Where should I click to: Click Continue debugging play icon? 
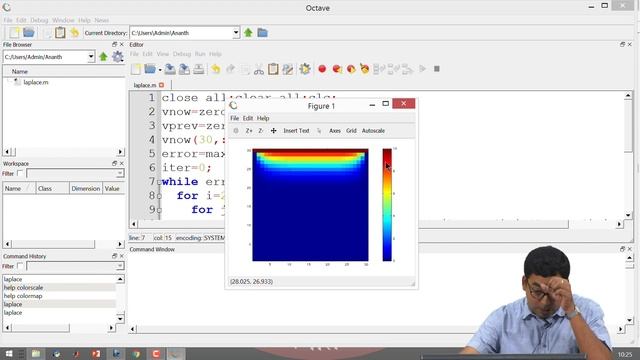point(422,69)
